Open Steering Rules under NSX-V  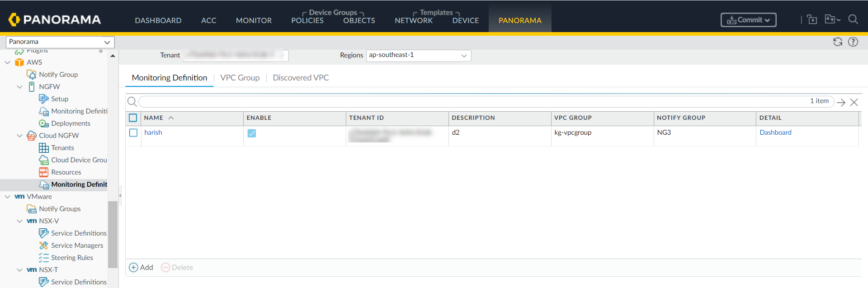[72, 258]
